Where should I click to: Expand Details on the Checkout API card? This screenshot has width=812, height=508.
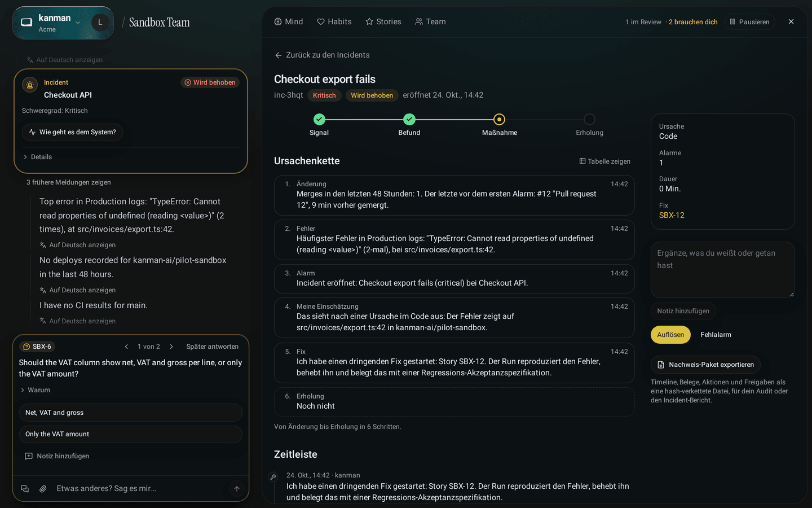pyautogui.click(x=37, y=157)
